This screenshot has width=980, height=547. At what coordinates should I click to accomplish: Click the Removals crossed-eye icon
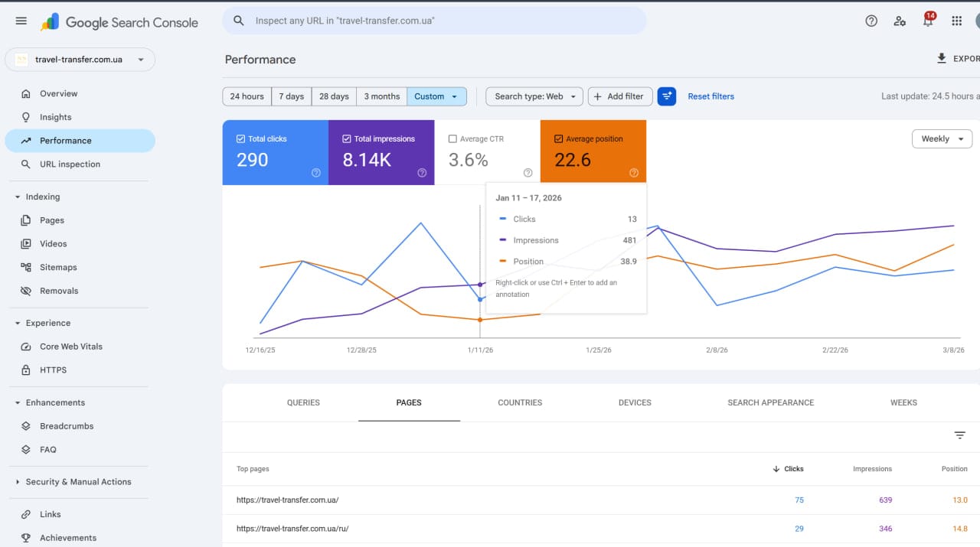coord(26,291)
